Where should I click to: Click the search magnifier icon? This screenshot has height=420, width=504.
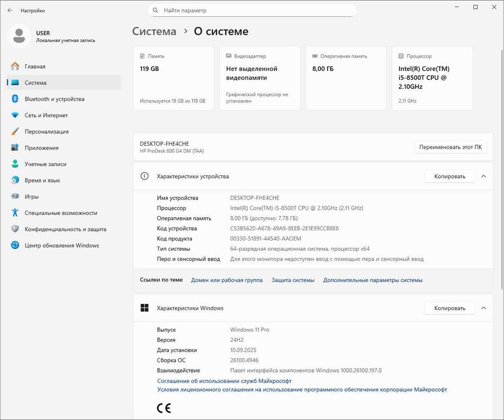pyautogui.click(x=155, y=10)
